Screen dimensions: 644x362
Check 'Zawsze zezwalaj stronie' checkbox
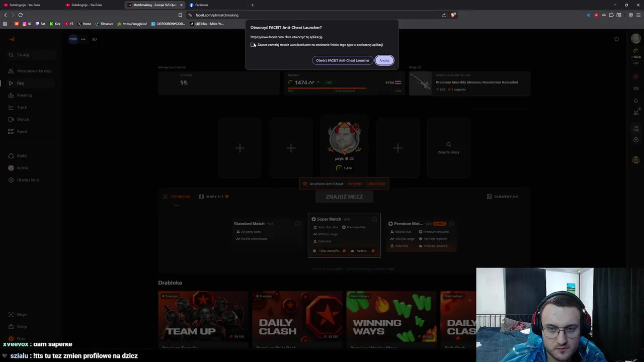[253, 45]
